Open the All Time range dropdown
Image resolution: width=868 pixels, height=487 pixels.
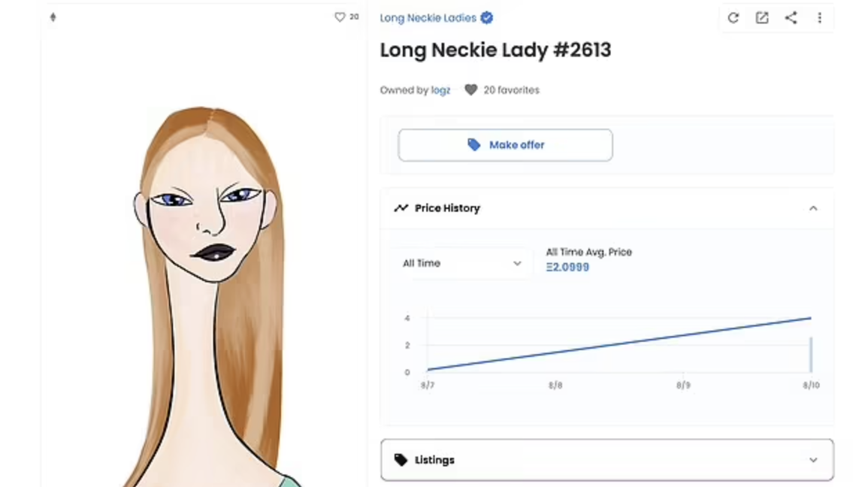point(461,264)
